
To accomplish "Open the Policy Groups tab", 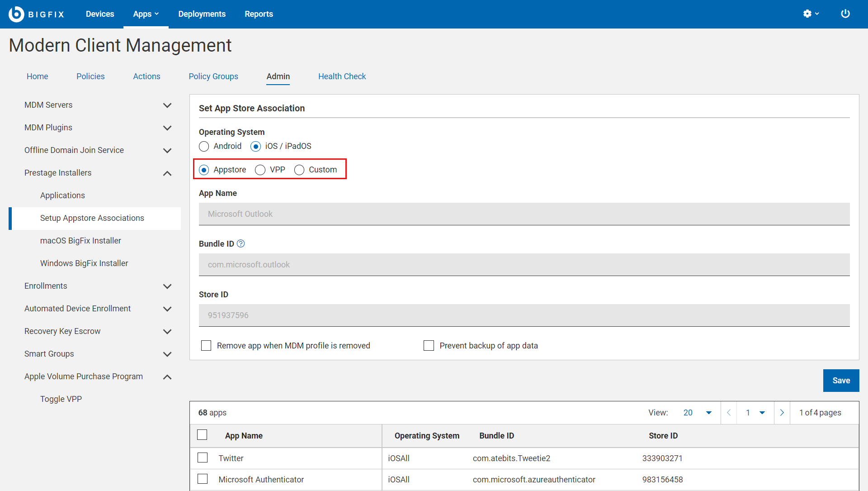I will coord(213,76).
